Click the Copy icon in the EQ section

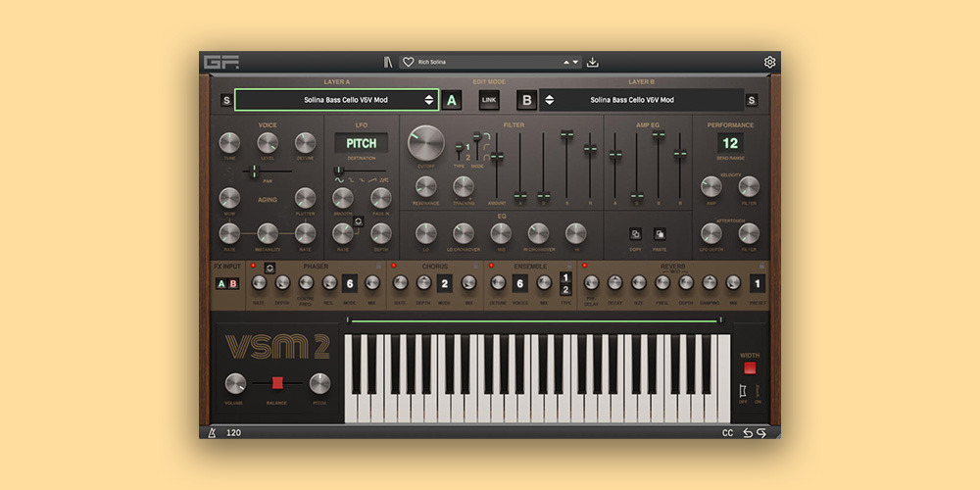click(634, 234)
